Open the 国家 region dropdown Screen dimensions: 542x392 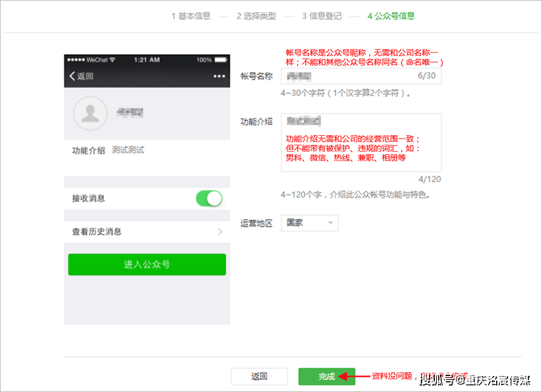coord(310,223)
